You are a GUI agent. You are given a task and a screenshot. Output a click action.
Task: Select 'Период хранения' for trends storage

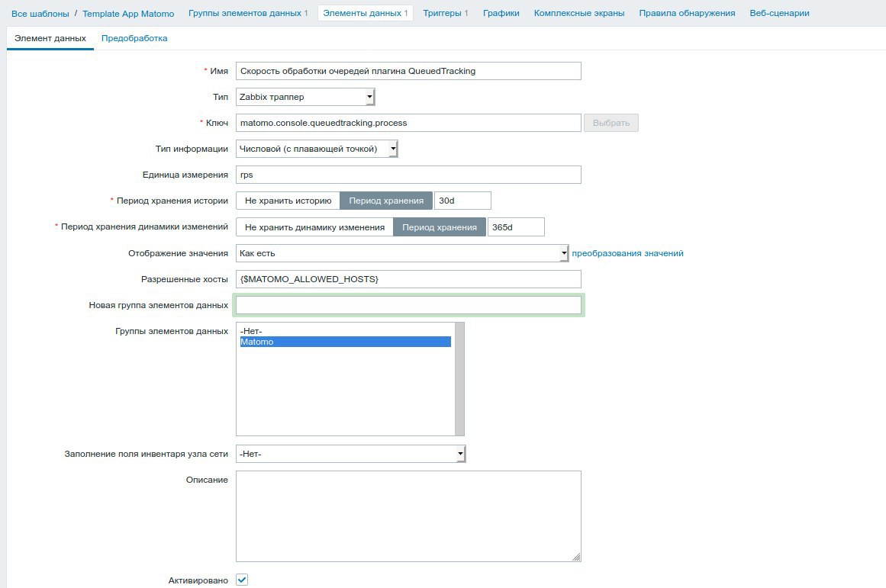pyautogui.click(x=439, y=227)
